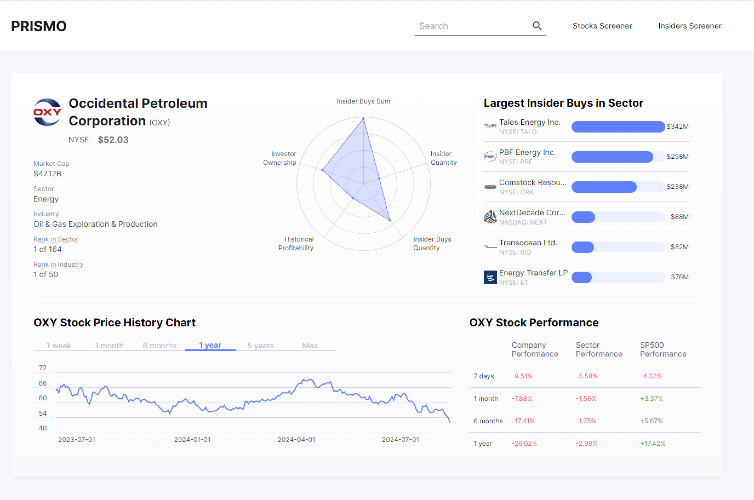
Task: Open the Insiders Screener page
Action: 690,26
